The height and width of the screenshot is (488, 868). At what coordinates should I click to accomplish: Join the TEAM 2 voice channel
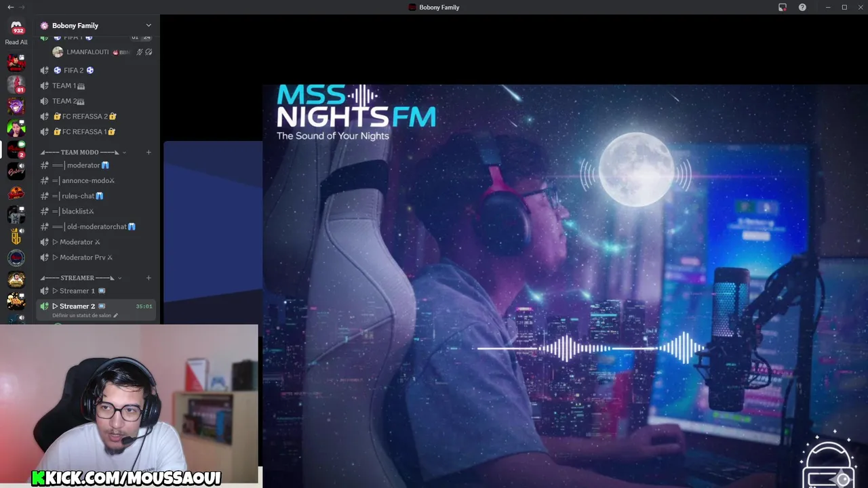[96, 101]
